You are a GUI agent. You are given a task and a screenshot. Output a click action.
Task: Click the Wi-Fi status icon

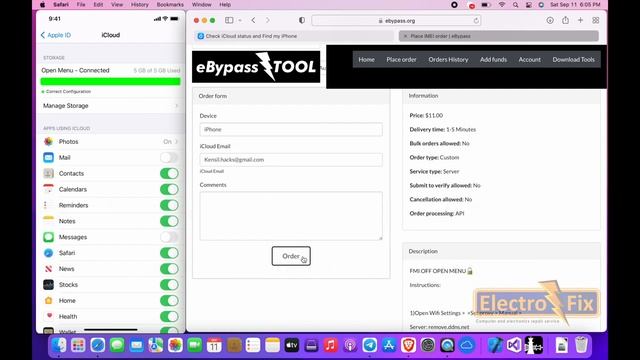[x=502, y=5]
